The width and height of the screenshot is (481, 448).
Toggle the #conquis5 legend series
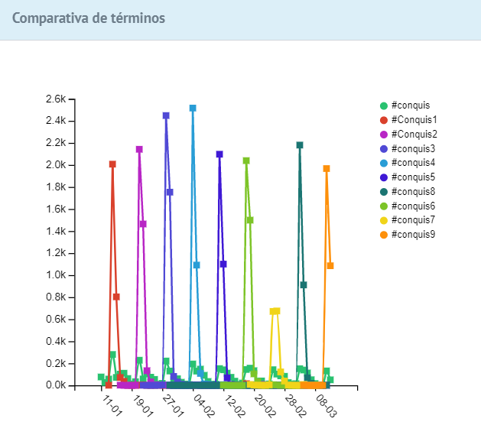click(x=408, y=177)
